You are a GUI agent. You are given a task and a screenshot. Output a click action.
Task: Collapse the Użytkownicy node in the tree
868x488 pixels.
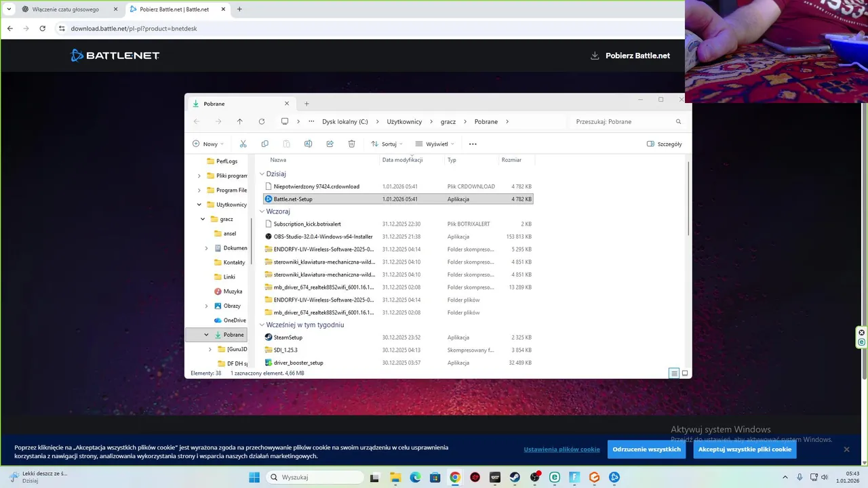click(199, 205)
